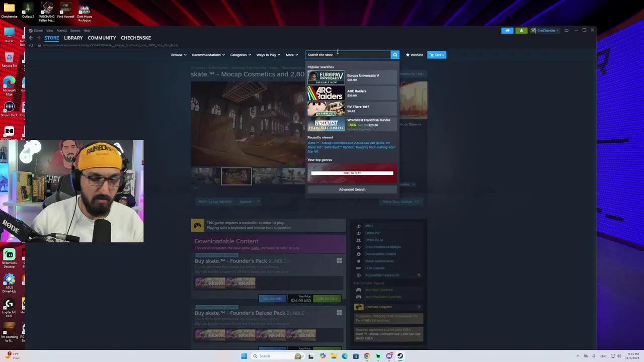The height and width of the screenshot is (362, 644).
Task: Open This PC on the desktop
Action: tap(9, 35)
